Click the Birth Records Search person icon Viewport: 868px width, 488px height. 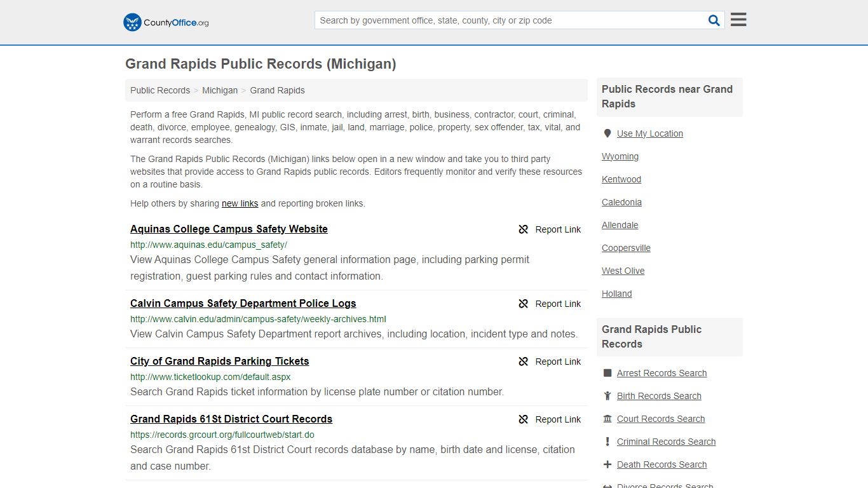607,396
